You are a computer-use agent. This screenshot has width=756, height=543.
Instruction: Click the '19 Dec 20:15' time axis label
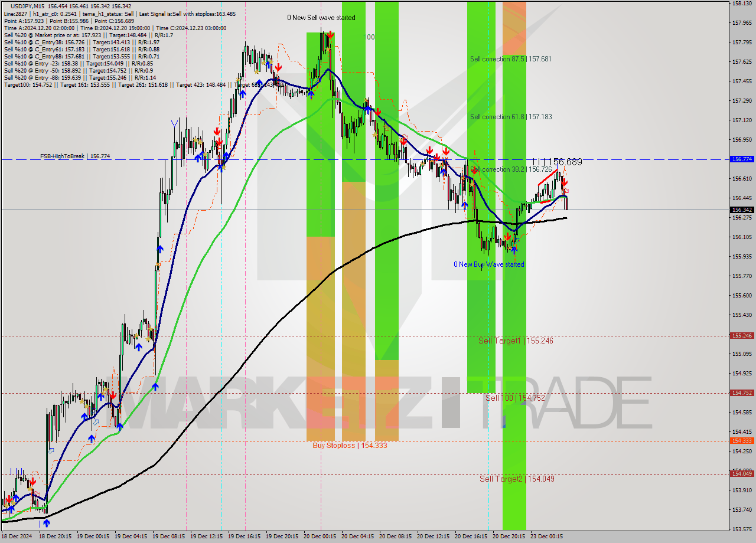(x=282, y=537)
